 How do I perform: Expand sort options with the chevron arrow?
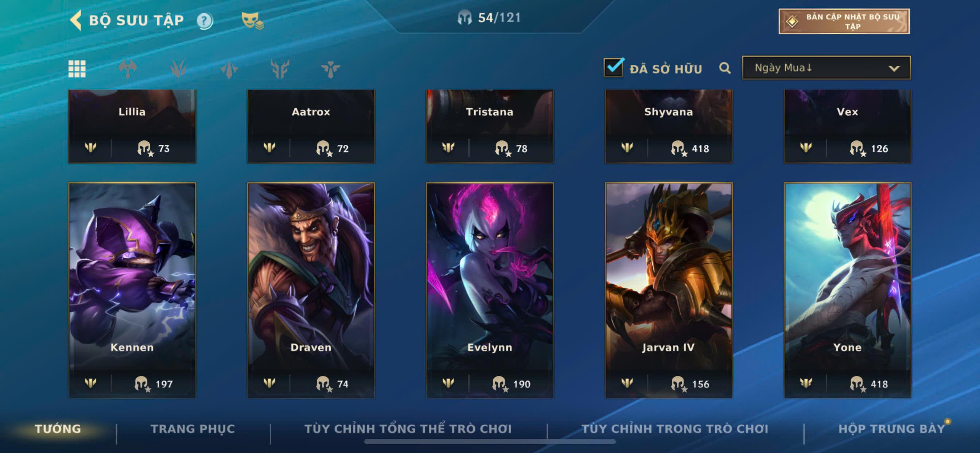click(x=894, y=69)
